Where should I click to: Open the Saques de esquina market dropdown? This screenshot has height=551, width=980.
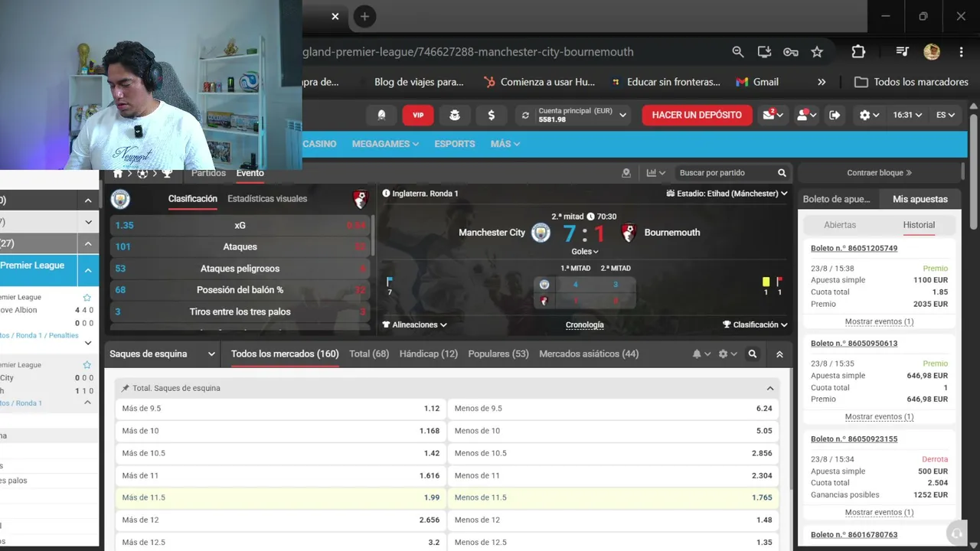click(x=163, y=354)
